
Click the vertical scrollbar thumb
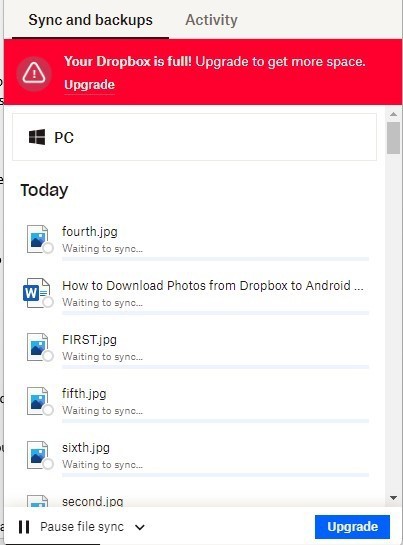[x=393, y=138]
